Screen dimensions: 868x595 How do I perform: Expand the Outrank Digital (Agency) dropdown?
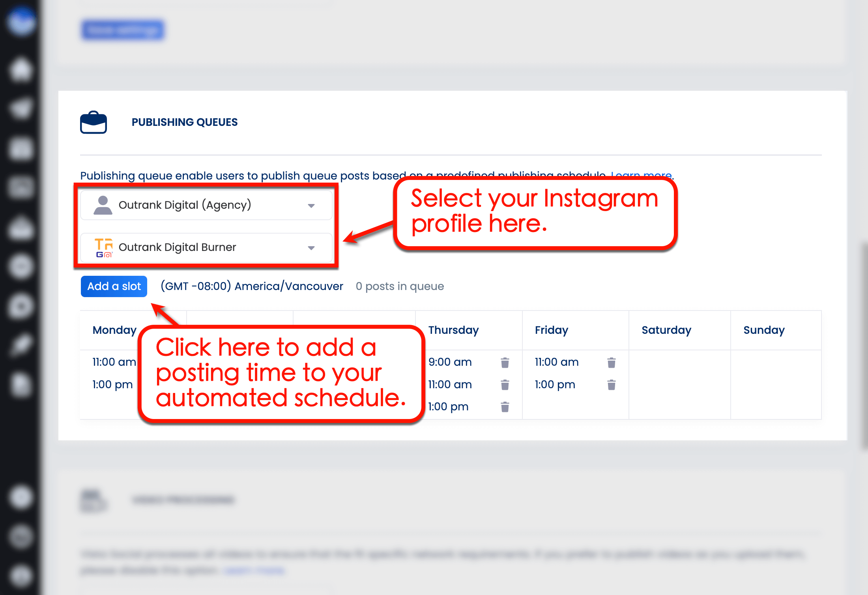pyautogui.click(x=311, y=205)
